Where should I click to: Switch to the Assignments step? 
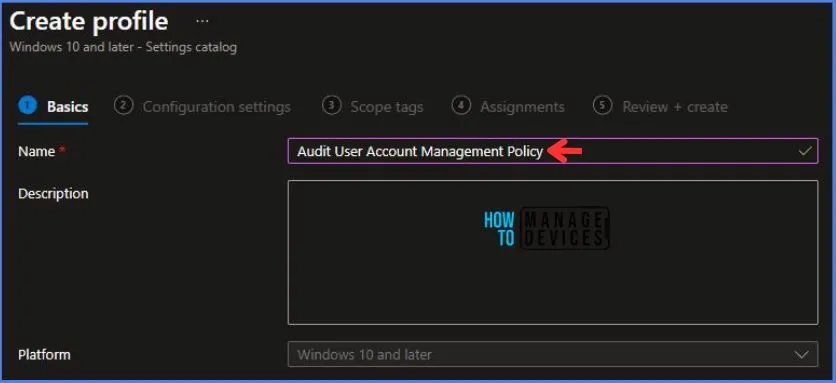(x=508, y=107)
